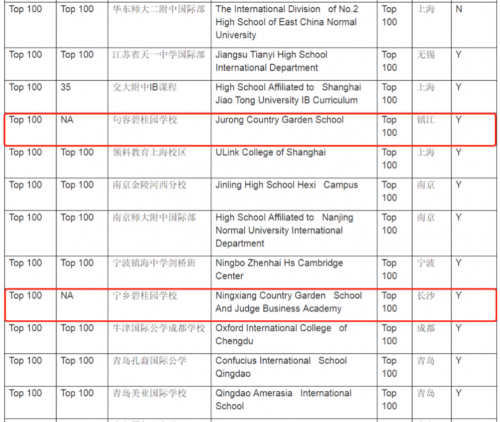
Task: Select the Jinling High School Hexi Campus text
Action: 286,185
